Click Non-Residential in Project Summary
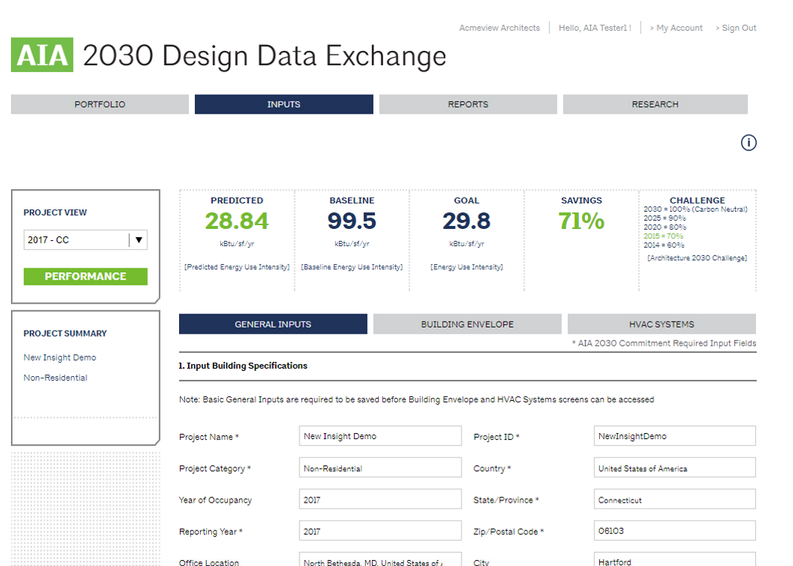793x566 pixels. pyautogui.click(x=55, y=378)
